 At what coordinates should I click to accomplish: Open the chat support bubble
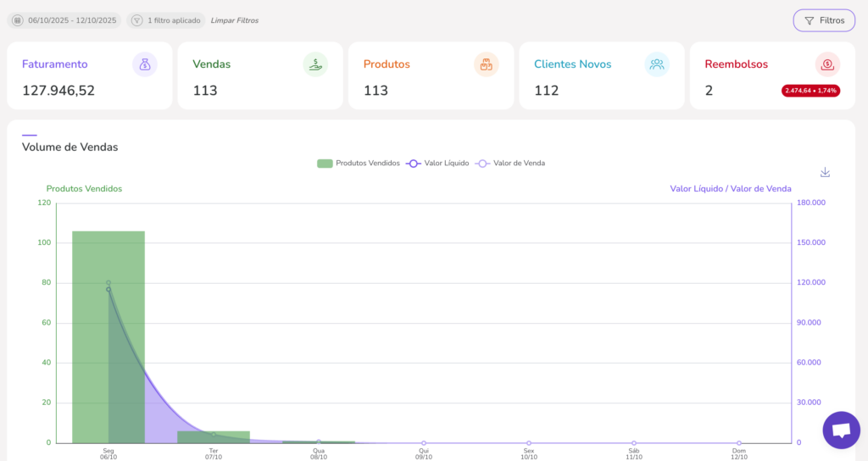point(841,430)
